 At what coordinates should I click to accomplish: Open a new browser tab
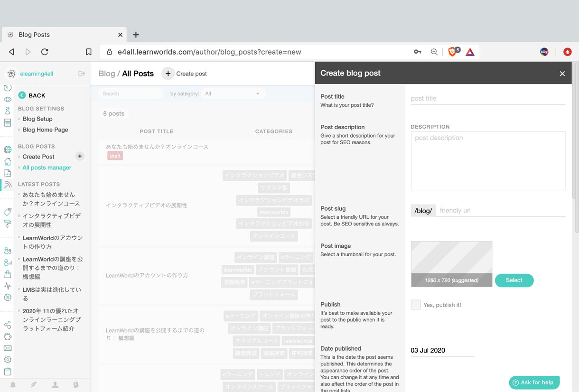pyautogui.click(x=136, y=35)
